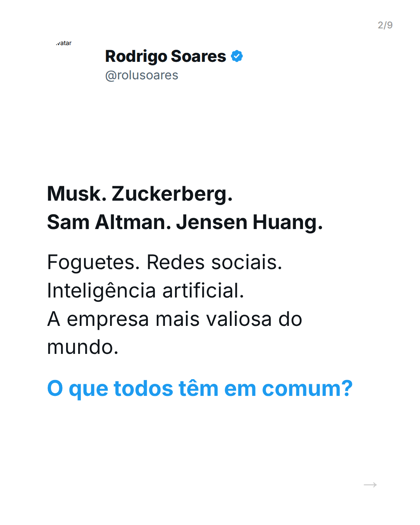The width and height of the screenshot is (420, 525).
Task: Click the word Foguetes
Action: tap(93, 262)
